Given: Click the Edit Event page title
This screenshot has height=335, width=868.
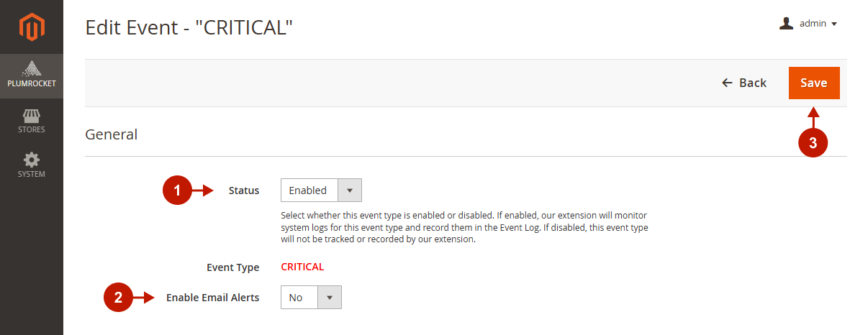Looking at the screenshot, I should coord(189,27).
